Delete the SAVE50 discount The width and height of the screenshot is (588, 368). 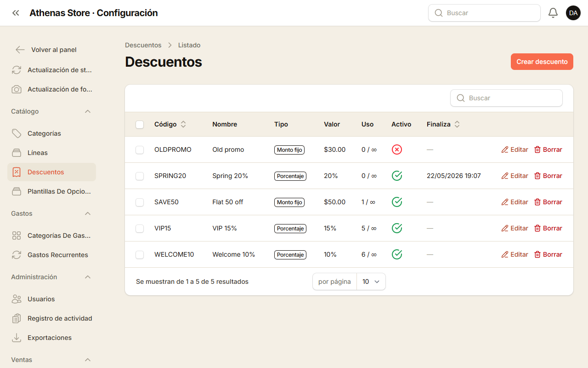pyautogui.click(x=548, y=202)
